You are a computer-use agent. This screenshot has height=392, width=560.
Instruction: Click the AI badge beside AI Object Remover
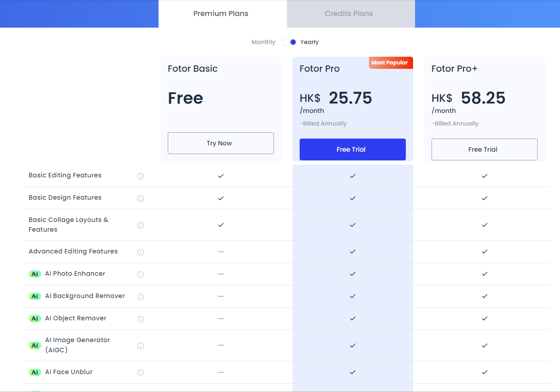click(x=34, y=319)
